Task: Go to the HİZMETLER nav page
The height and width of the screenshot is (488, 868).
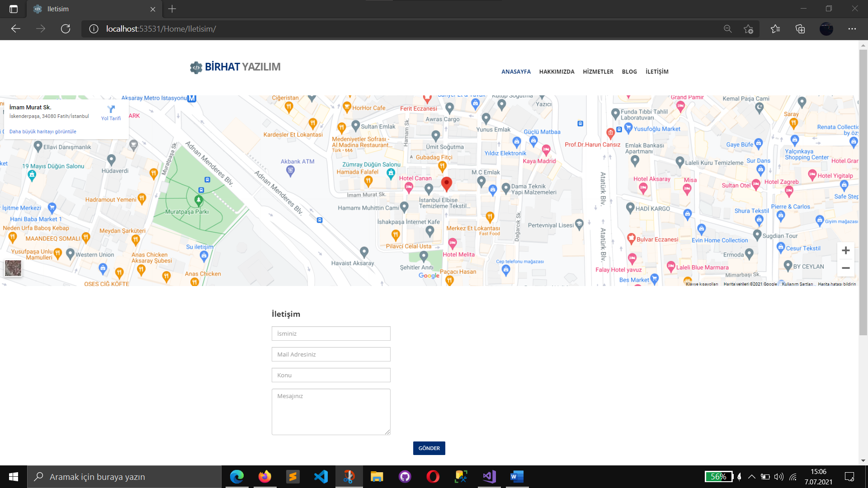Action: (x=598, y=72)
